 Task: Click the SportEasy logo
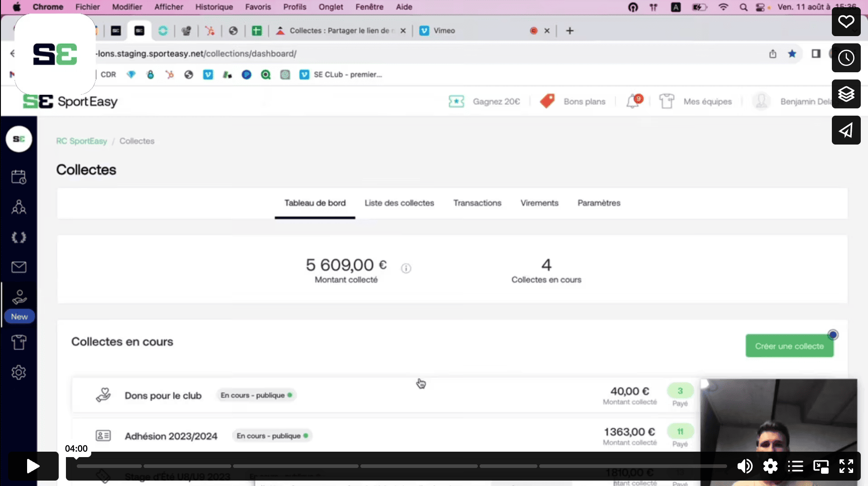point(70,101)
